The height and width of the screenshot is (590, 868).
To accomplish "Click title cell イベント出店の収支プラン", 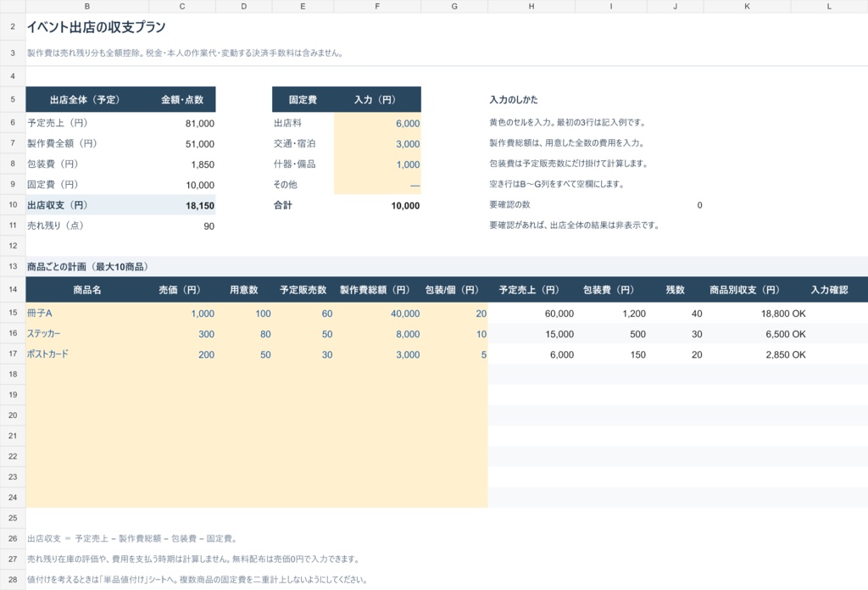I will pos(97,27).
